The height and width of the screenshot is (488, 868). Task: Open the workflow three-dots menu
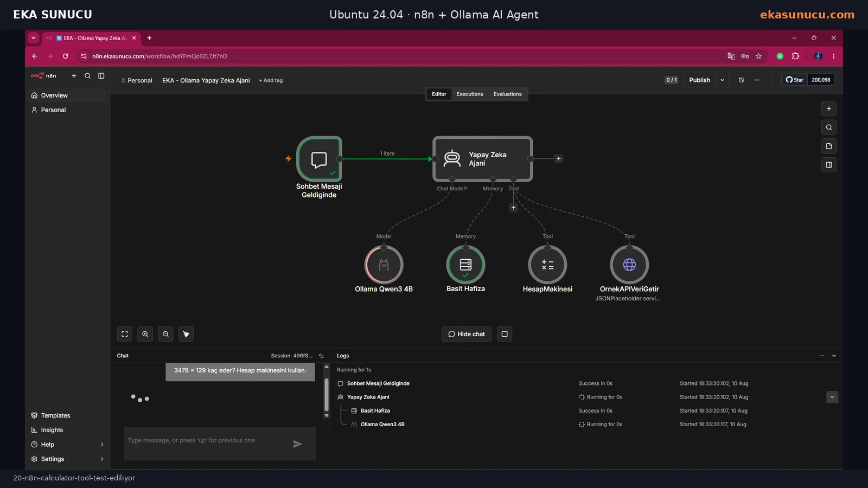coord(757,80)
